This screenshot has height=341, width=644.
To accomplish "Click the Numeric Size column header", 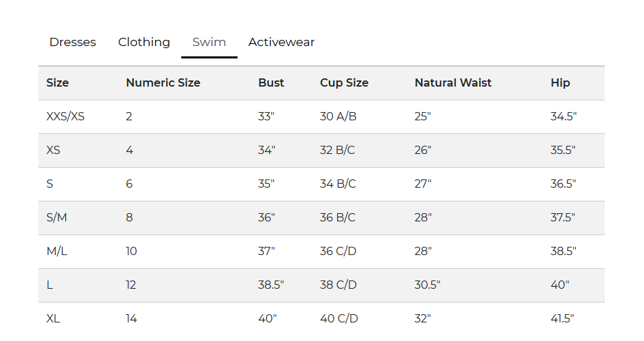I will [x=163, y=82].
